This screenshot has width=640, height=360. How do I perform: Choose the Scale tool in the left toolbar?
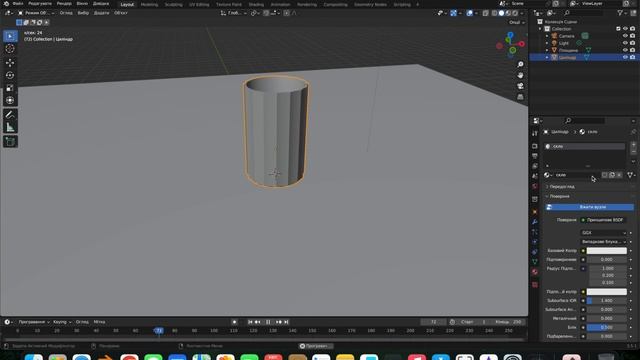click(x=10, y=88)
